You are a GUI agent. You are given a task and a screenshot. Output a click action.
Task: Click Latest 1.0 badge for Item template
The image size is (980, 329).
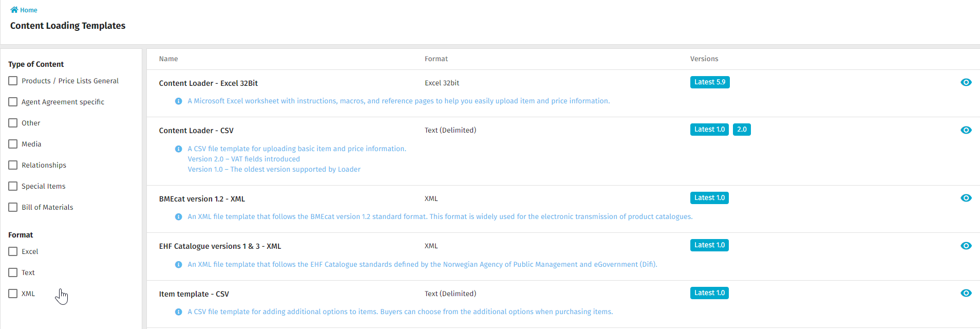point(709,293)
